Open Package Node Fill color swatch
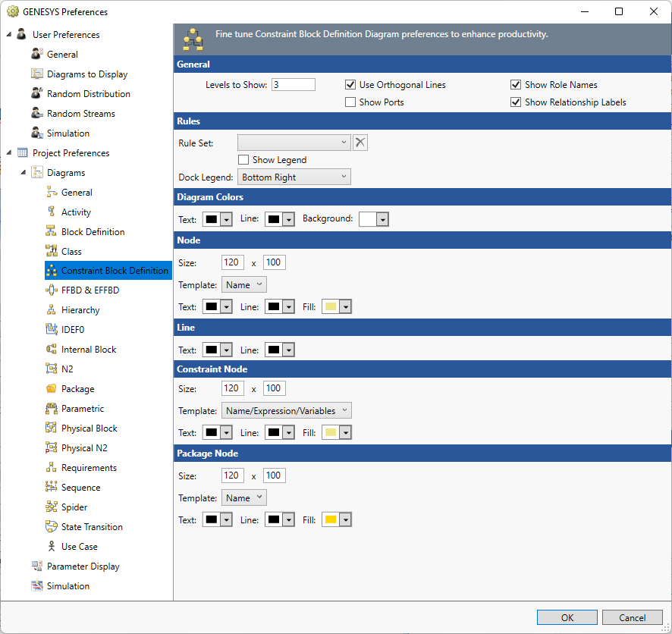The width and height of the screenshot is (672, 634). [x=337, y=520]
